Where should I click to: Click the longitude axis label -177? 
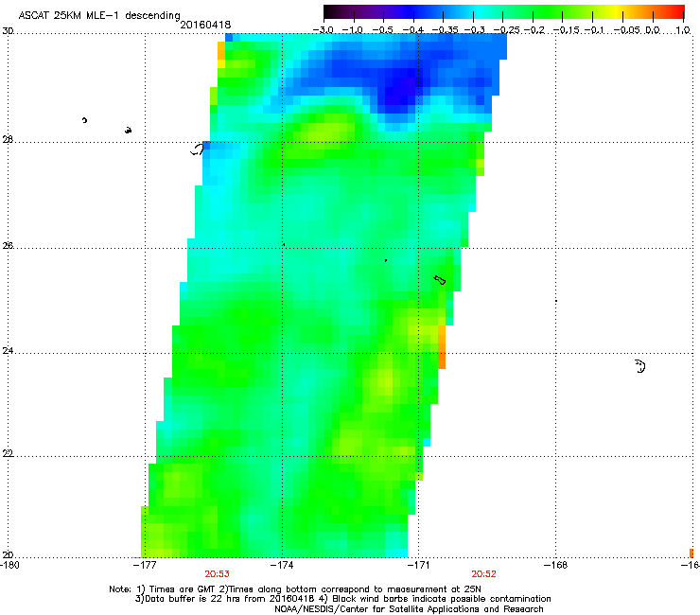pos(145,565)
